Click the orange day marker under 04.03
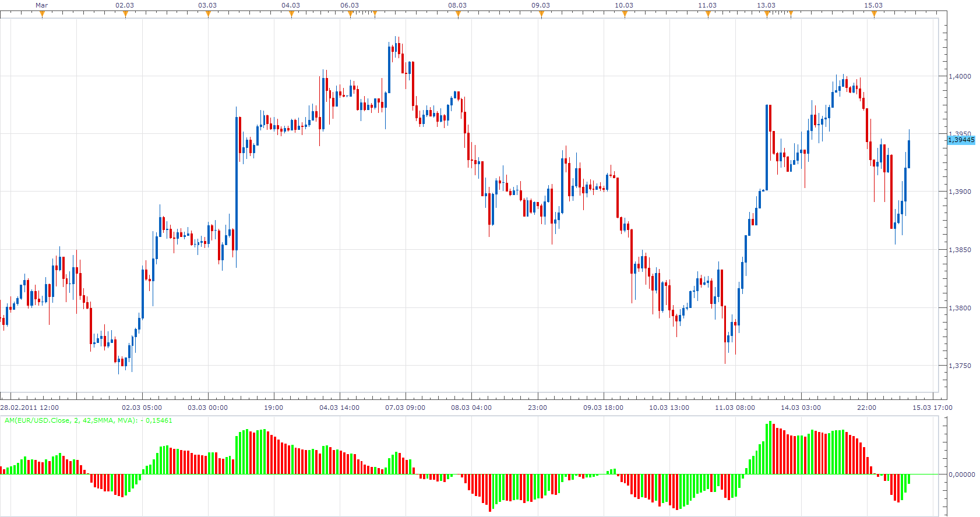The height and width of the screenshot is (517, 980). click(x=291, y=15)
